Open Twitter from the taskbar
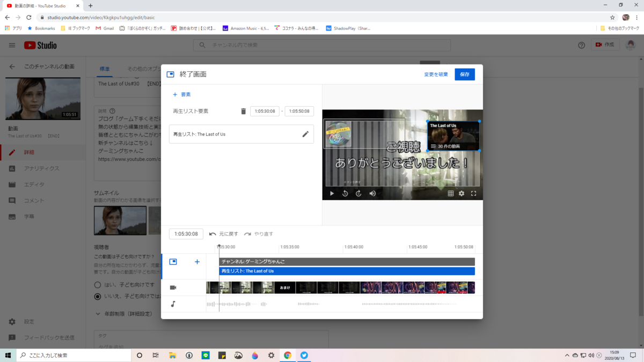 coord(304,355)
